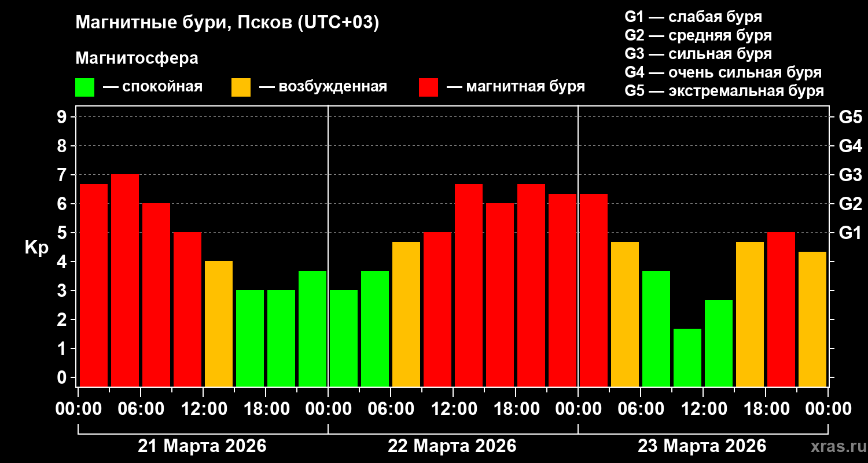The image size is (868, 463).
Task: Select the green 21 Марта 21:00–00:00 bar
Action: click(312, 329)
